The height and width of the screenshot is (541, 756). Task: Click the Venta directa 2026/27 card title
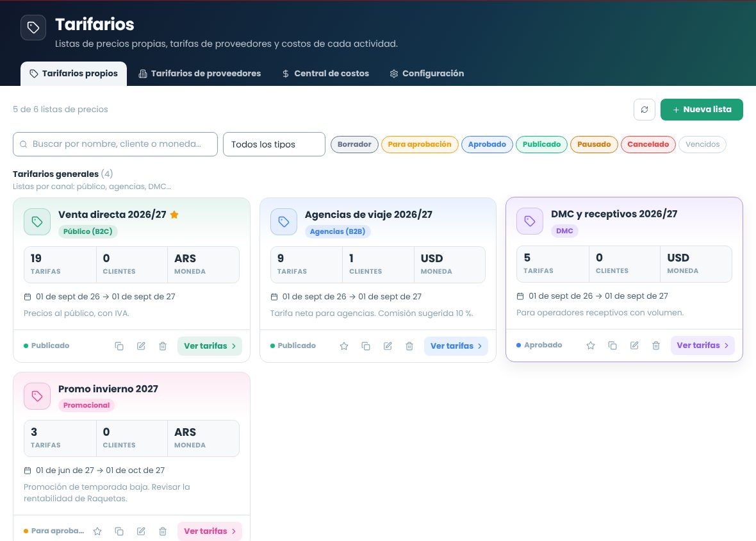tap(112, 215)
